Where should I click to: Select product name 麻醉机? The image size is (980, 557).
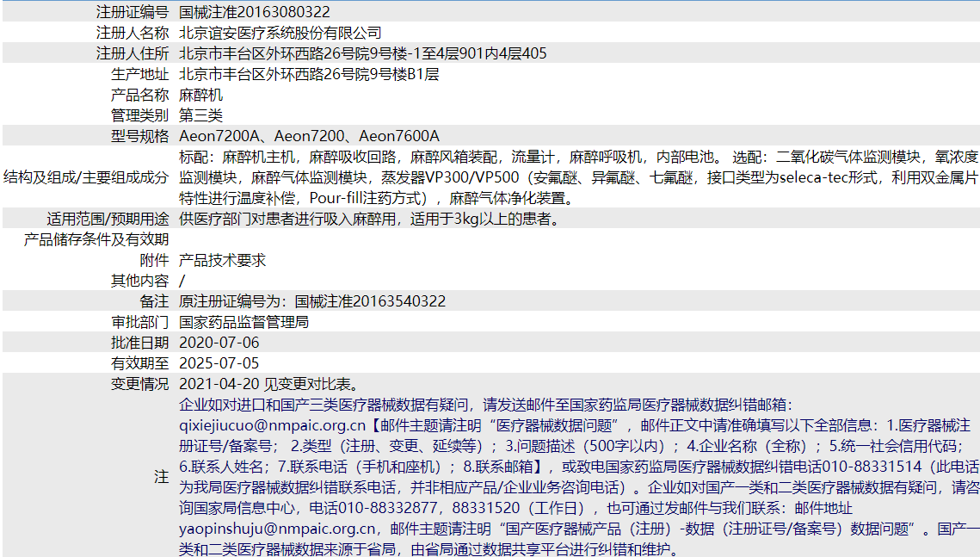pyautogui.click(x=200, y=95)
